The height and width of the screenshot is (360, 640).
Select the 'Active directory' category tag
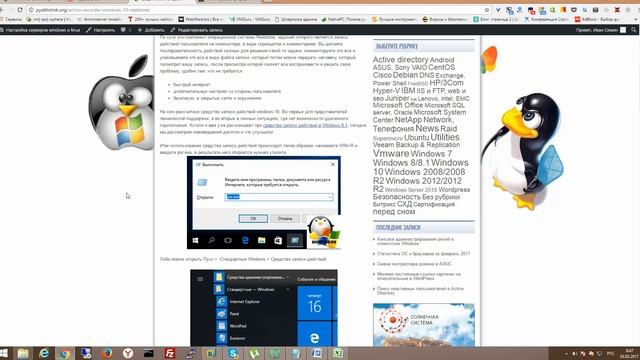[400, 60]
